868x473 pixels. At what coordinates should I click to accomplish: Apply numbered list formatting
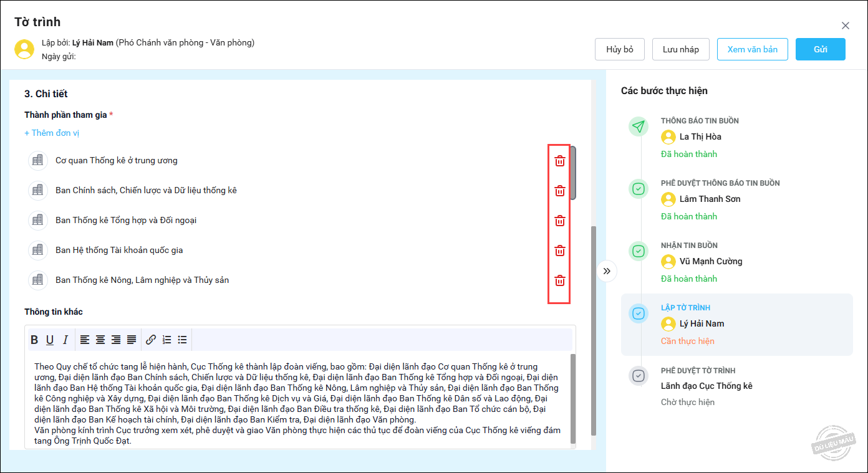166,340
